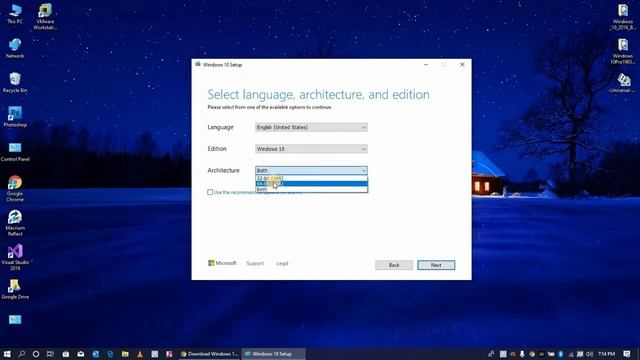Viewport: 640px width, 360px height.
Task: Select the Recycle Bin icon
Action: click(x=15, y=82)
